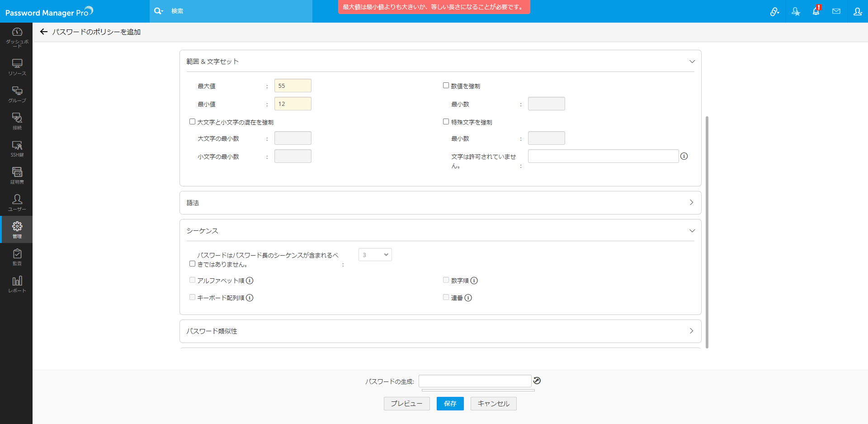Viewport: 868px width, 424px height.
Task: Tick the 数字順 checkbox
Action: [x=446, y=280]
